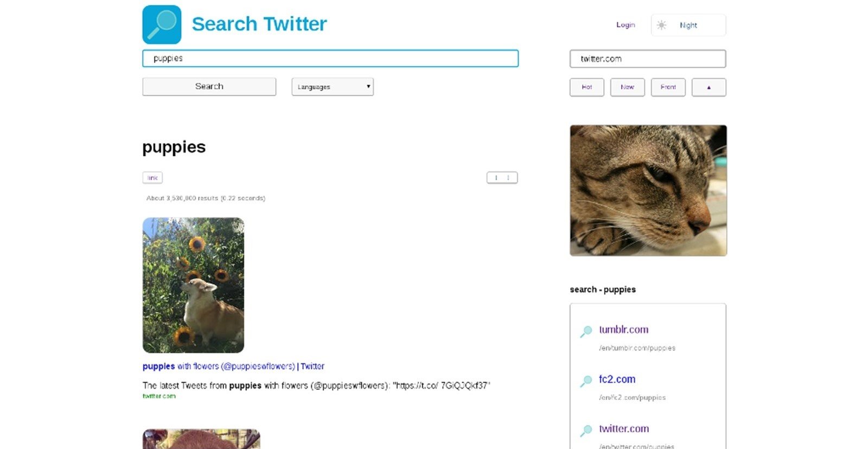Open the Login link
868x449 pixels.
click(x=626, y=25)
